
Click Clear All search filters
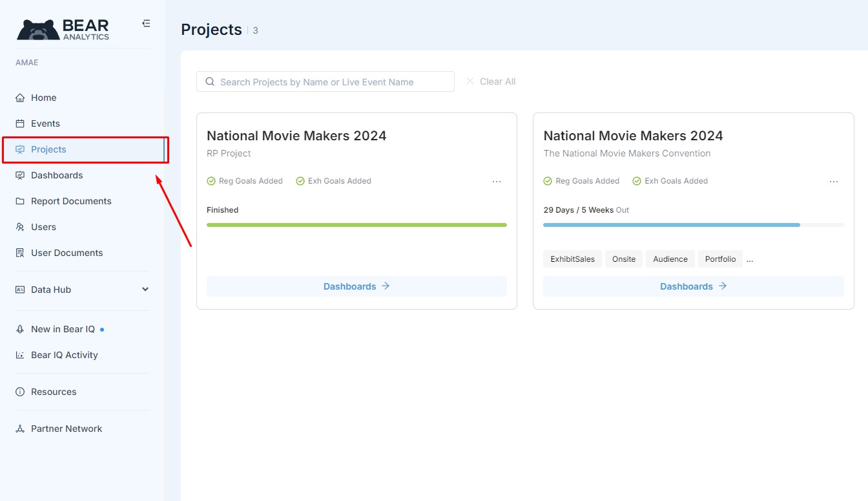point(491,81)
